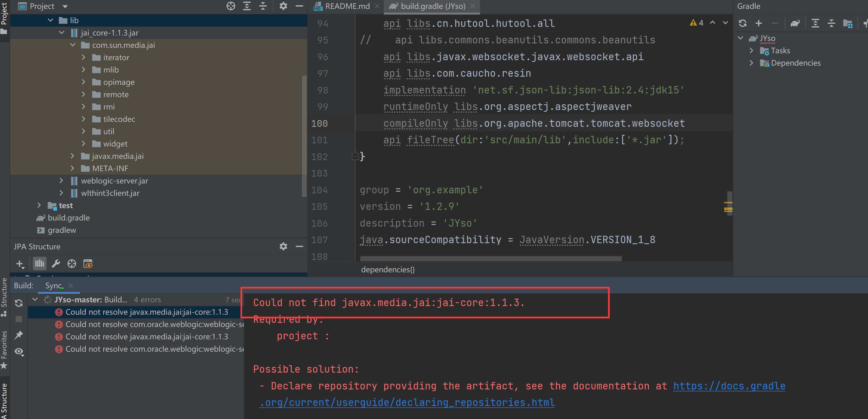
Task: Close the build.gradle tab
Action: pos(472,6)
